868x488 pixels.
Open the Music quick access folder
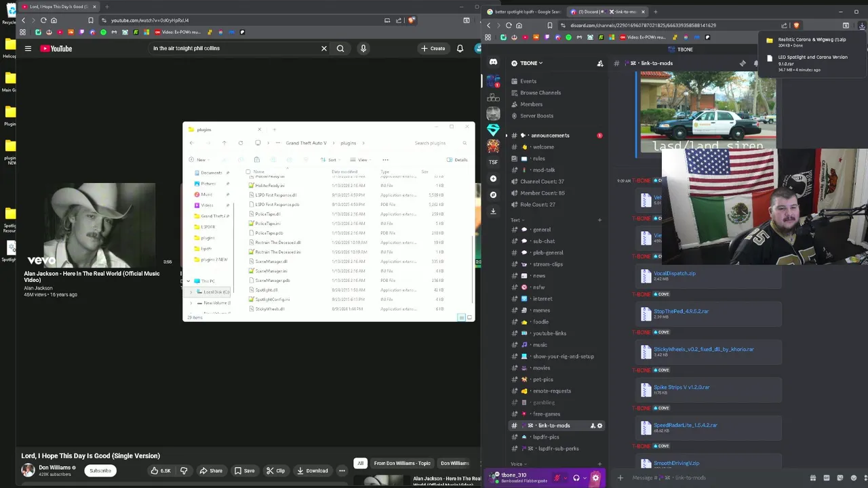pos(206,195)
